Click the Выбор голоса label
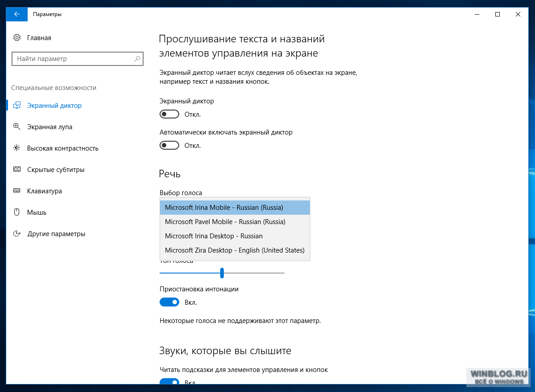The image size is (535, 392). 181,193
